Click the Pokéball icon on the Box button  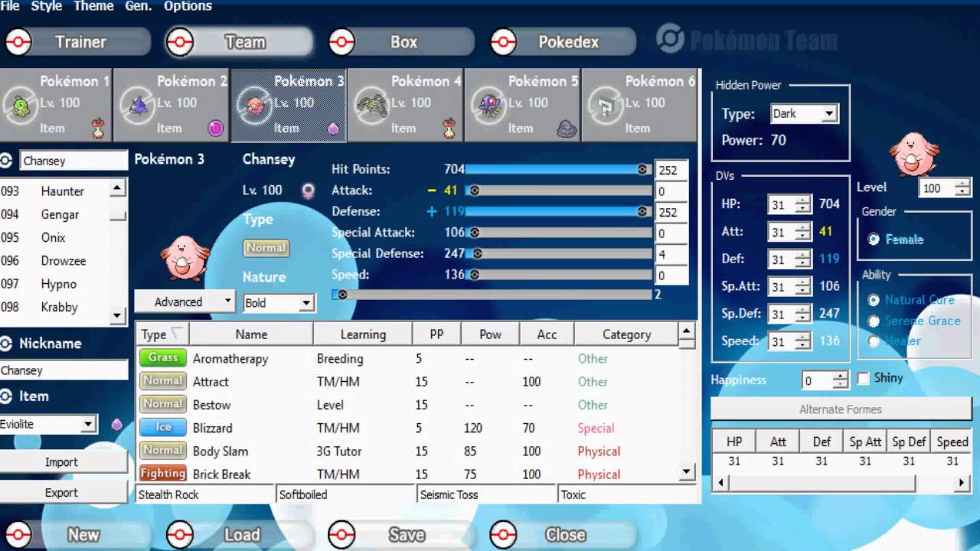(x=341, y=42)
